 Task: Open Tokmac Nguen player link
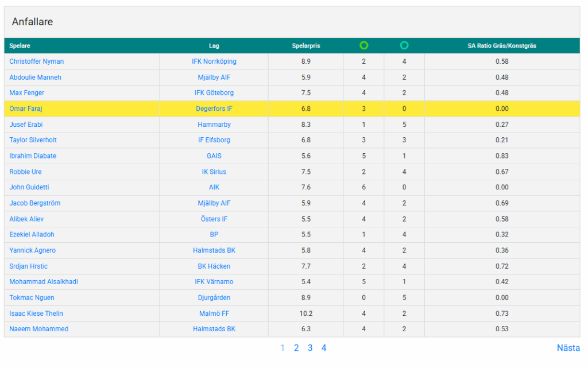pos(32,297)
